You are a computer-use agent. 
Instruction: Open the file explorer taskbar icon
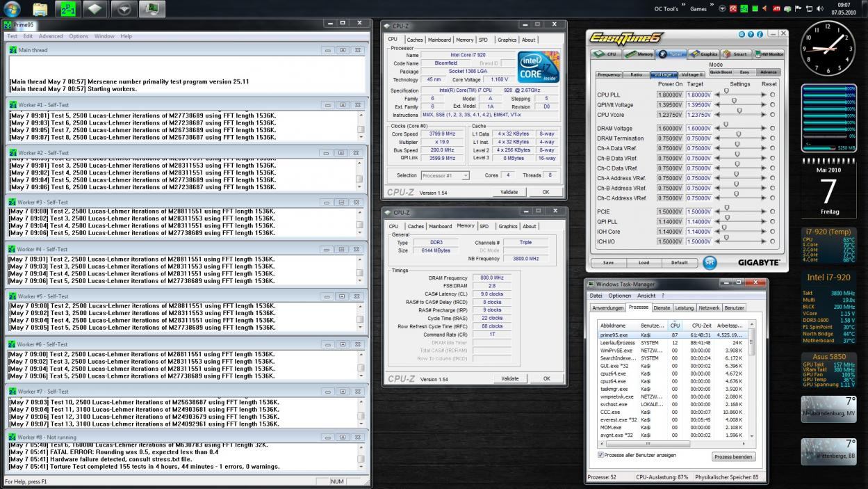40,9
